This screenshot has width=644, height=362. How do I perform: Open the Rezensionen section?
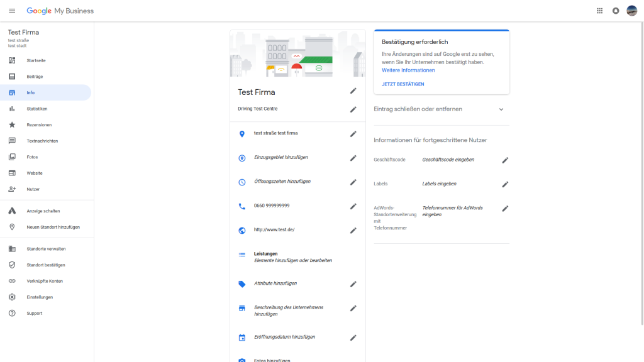click(x=38, y=124)
